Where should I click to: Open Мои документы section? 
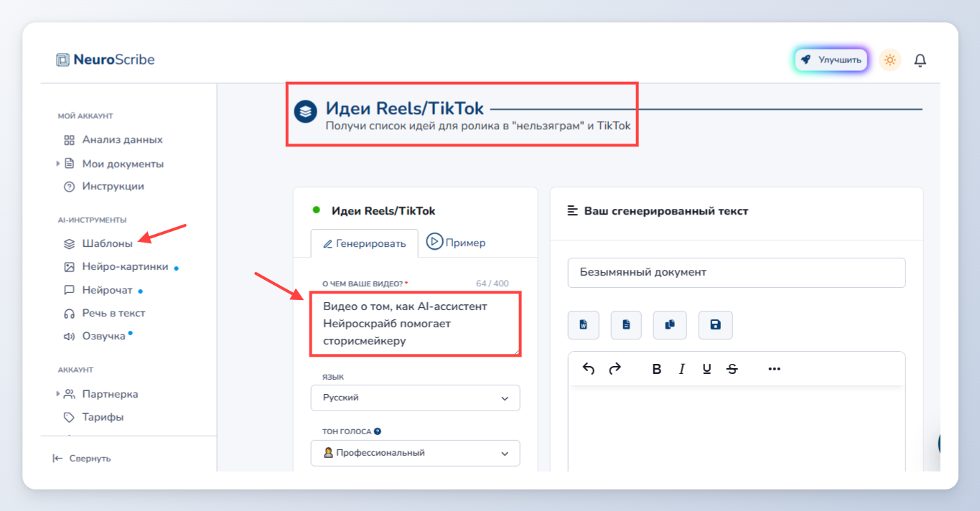click(123, 164)
